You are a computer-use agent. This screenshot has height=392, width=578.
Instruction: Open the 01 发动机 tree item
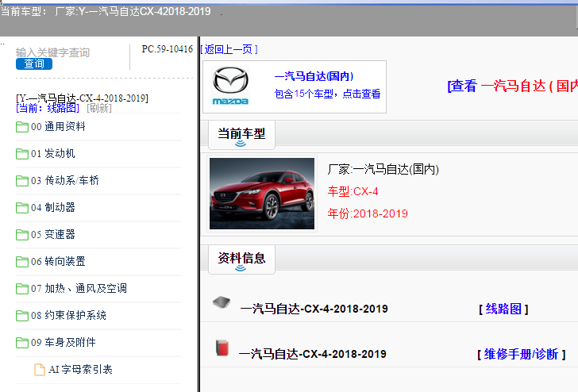click(53, 154)
